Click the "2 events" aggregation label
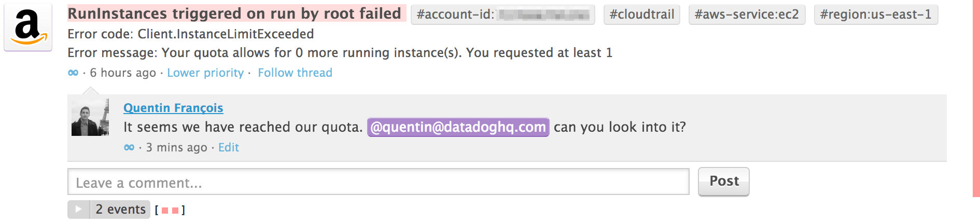This screenshot has width=980, height=223. point(120,210)
